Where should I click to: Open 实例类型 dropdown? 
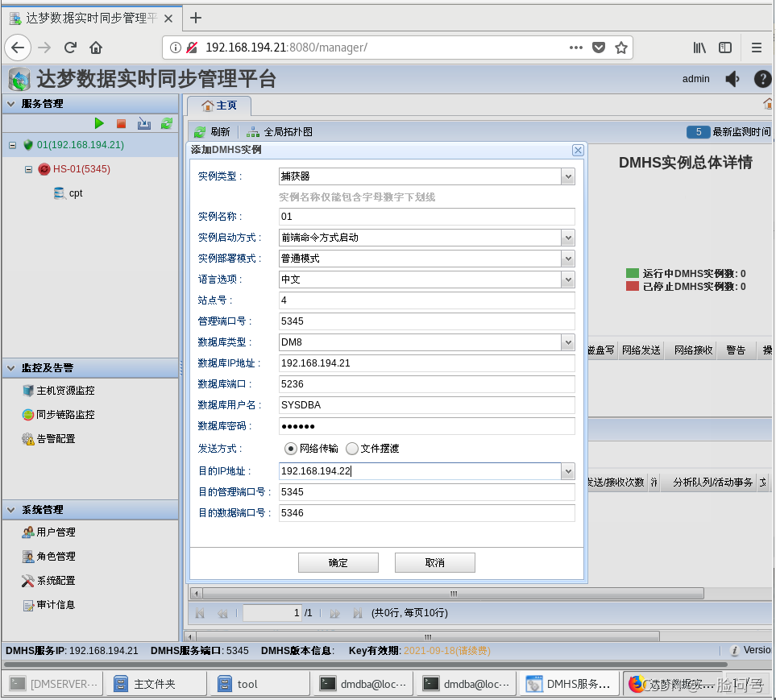pos(568,176)
